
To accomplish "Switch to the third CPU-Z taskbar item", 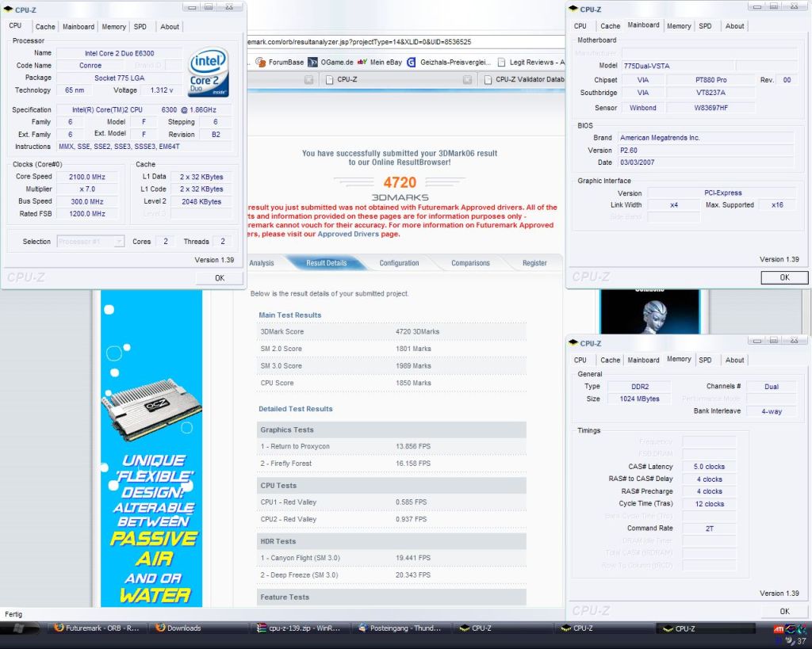I will tap(707, 628).
